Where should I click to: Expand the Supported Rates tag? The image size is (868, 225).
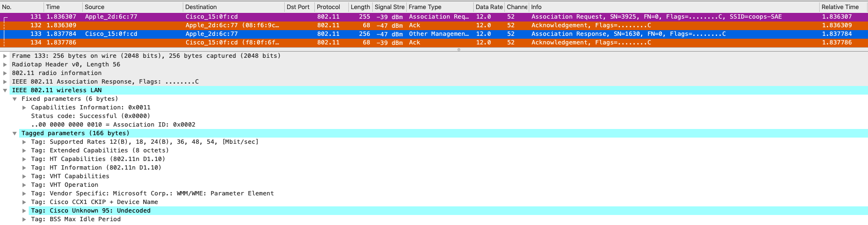pyautogui.click(x=24, y=142)
